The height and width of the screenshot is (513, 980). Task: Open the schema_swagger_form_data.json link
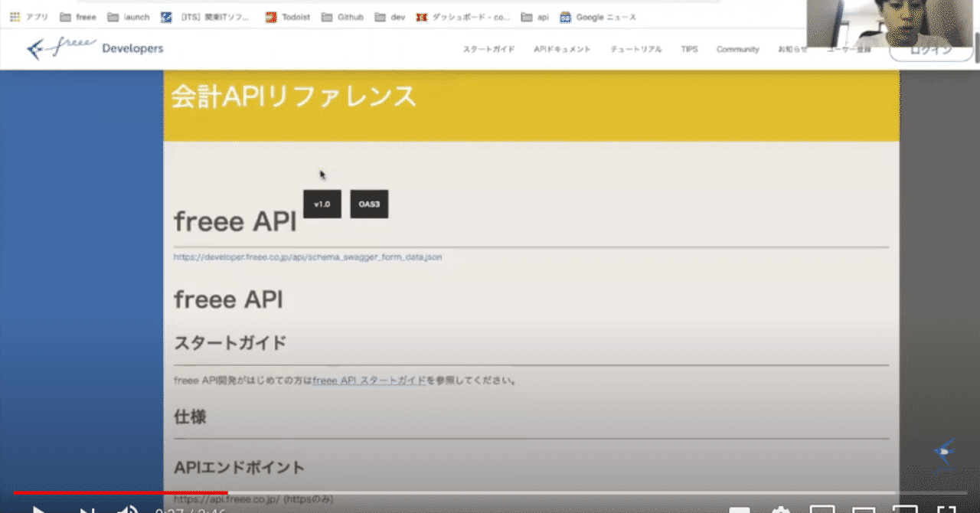pyautogui.click(x=308, y=256)
